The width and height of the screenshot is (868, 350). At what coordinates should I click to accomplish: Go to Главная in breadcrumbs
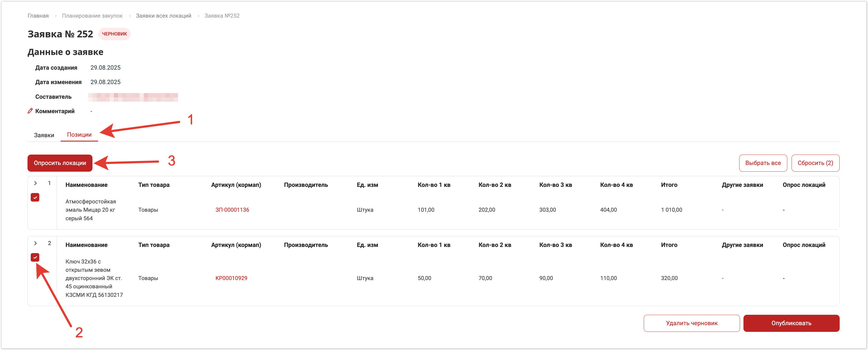[x=38, y=16]
